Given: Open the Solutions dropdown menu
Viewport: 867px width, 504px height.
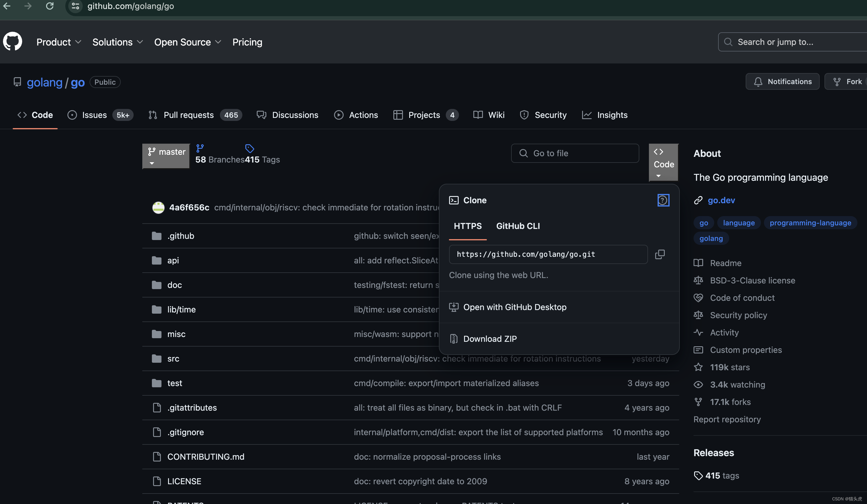Looking at the screenshot, I should click(x=117, y=42).
